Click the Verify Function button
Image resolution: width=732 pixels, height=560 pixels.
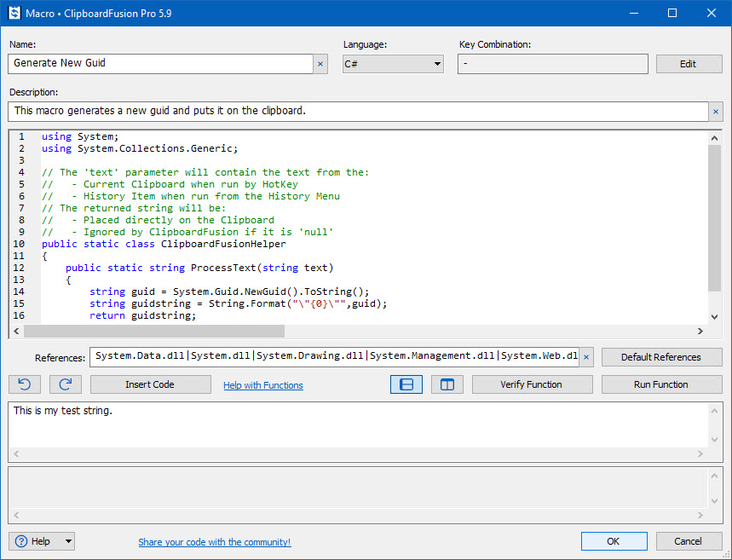point(533,384)
